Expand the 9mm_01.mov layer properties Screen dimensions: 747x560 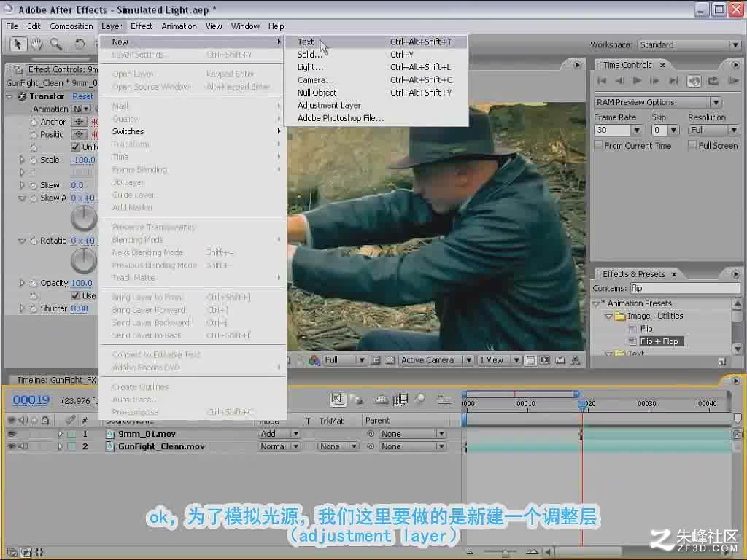[61, 435]
